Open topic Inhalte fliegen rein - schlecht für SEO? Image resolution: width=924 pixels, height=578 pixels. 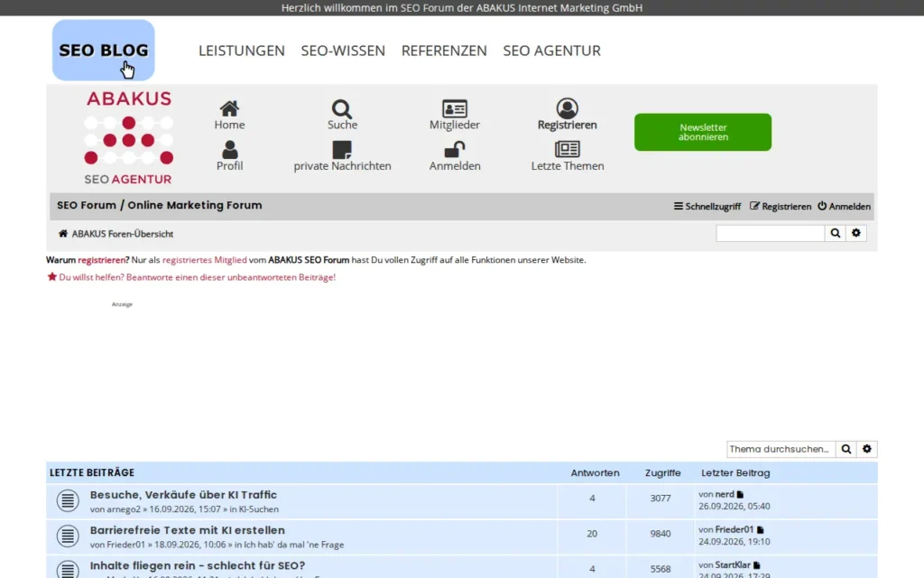pyautogui.click(x=198, y=565)
